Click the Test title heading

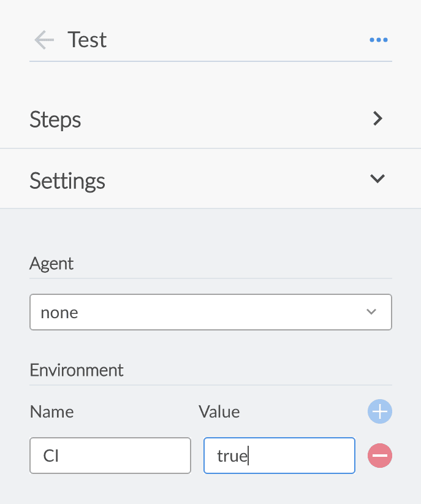click(87, 40)
